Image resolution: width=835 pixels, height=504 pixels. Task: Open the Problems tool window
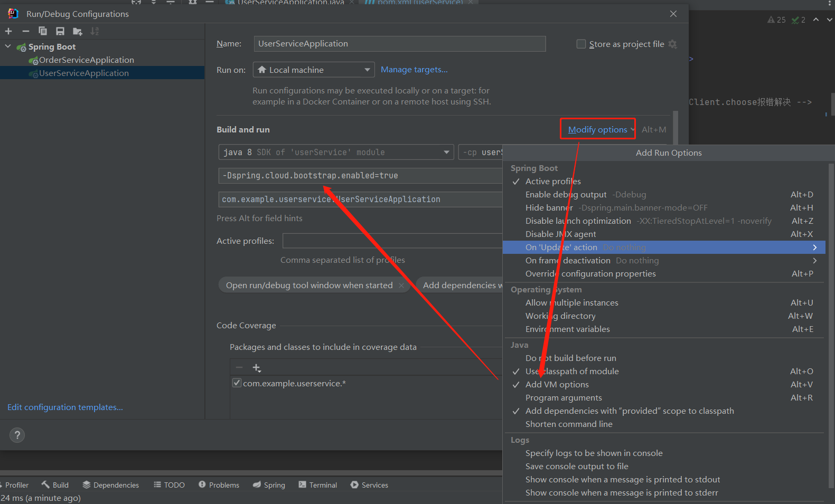tap(219, 485)
